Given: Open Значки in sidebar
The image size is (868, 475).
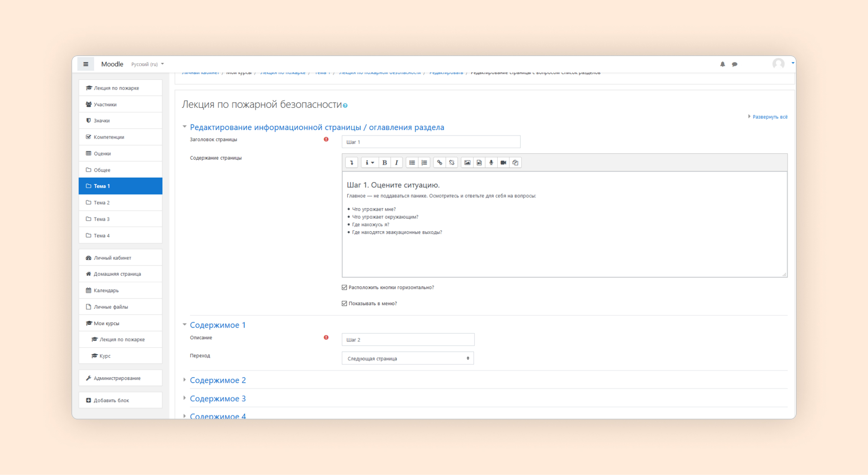Looking at the screenshot, I should (120, 121).
